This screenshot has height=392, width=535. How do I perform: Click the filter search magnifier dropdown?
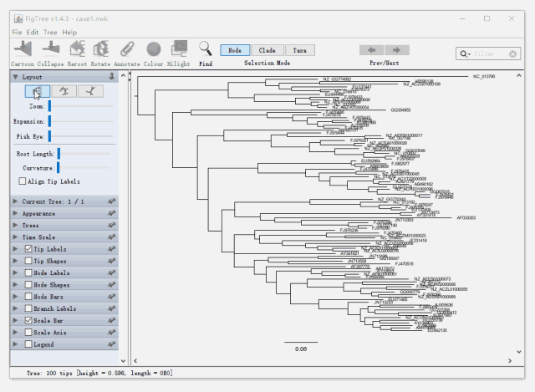pyautogui.click(x=466, y=53)
